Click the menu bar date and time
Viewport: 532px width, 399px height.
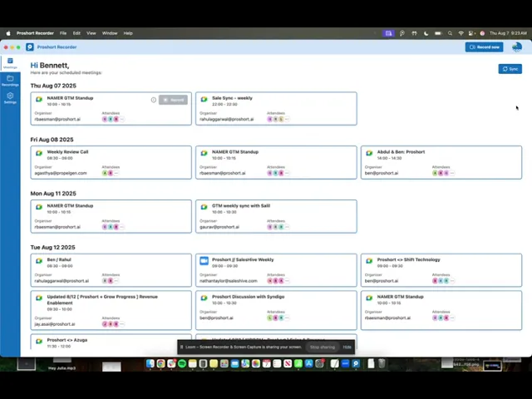pos(508,33)
